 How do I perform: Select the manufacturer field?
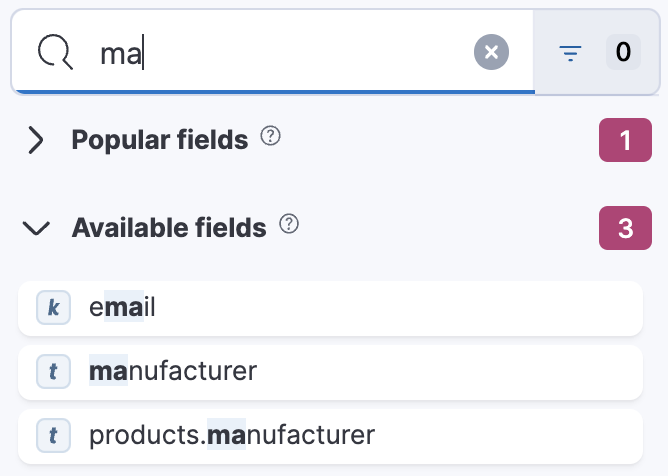[173, 372]
